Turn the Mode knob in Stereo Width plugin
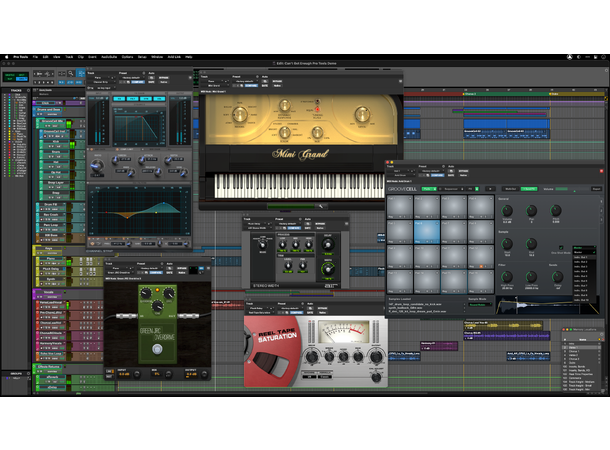 coord(263,245)
